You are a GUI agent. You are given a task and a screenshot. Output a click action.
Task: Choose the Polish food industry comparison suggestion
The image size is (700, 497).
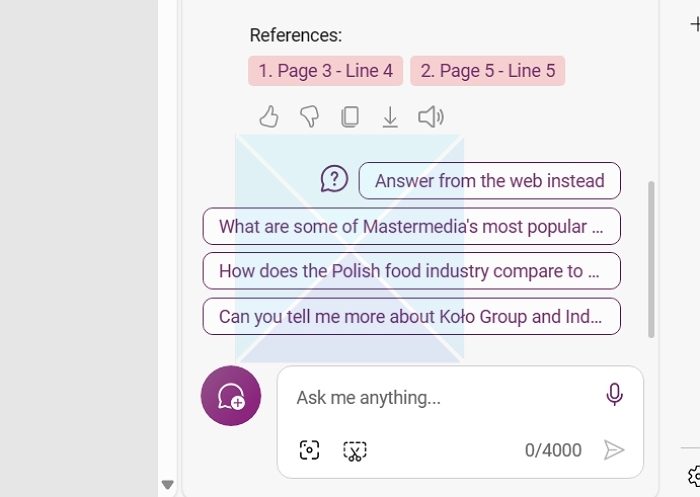click(x=411, y=271)
